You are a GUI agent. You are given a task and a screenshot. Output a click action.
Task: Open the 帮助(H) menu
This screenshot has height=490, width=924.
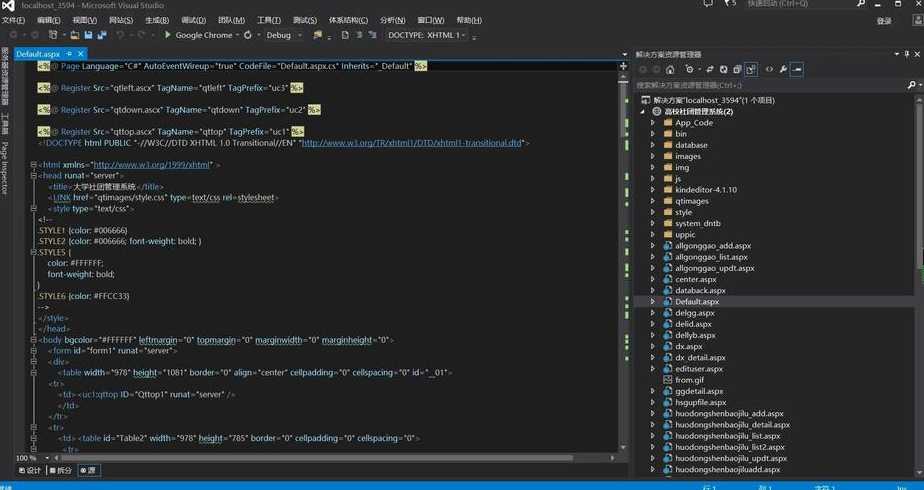[x=469, y=20]
